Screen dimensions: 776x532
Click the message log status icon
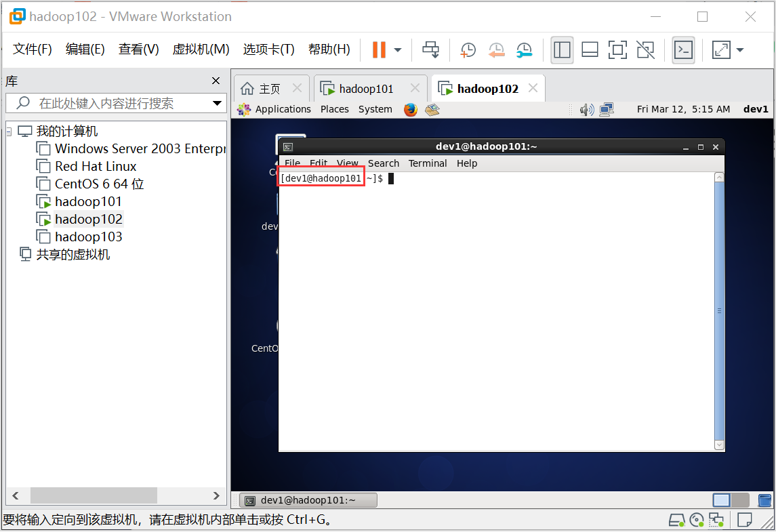pos(744,520)
